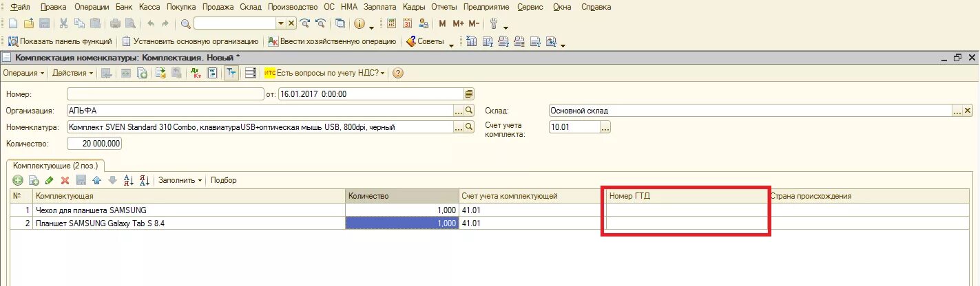Viewport: 980px width, 286px height.
Task: Open the Сервис menu
Action: (530, 7)
